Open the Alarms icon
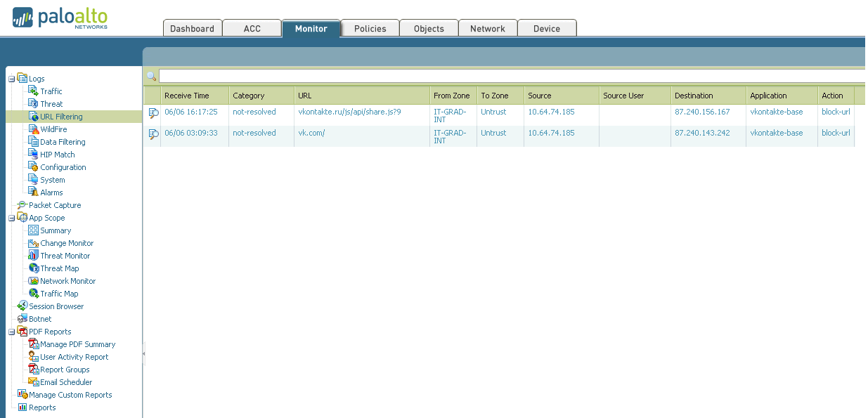Viewport: 868px width, 418px height. (x=33, y=192)
